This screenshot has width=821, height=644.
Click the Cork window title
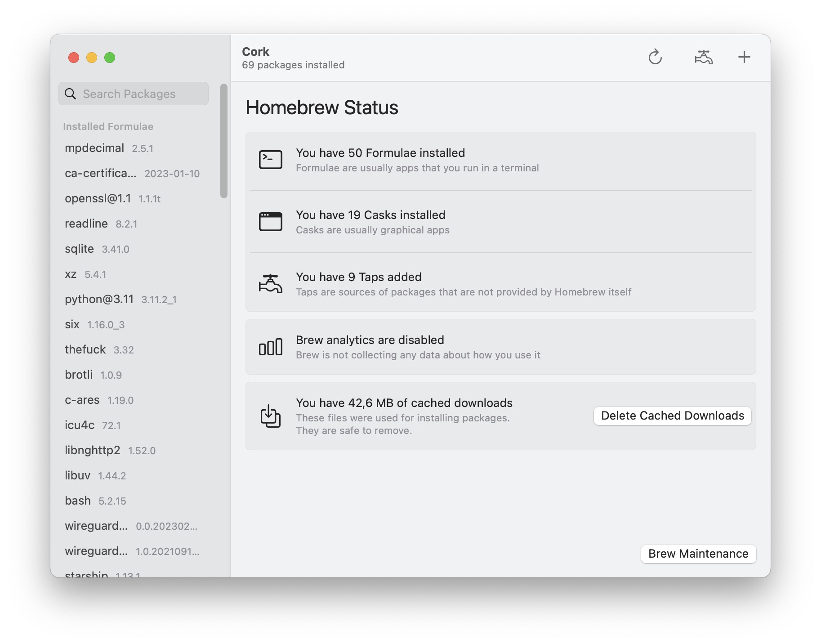coord(255,52)
